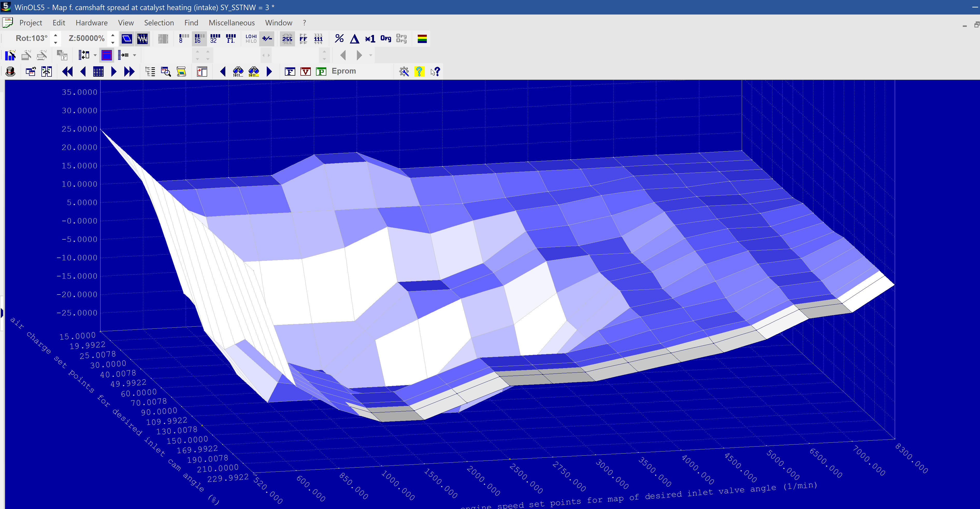Open the Find menu

click(191, 23)
